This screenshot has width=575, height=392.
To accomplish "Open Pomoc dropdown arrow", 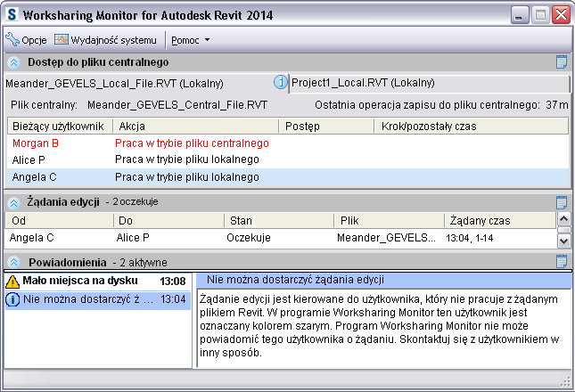I will 207,39.
